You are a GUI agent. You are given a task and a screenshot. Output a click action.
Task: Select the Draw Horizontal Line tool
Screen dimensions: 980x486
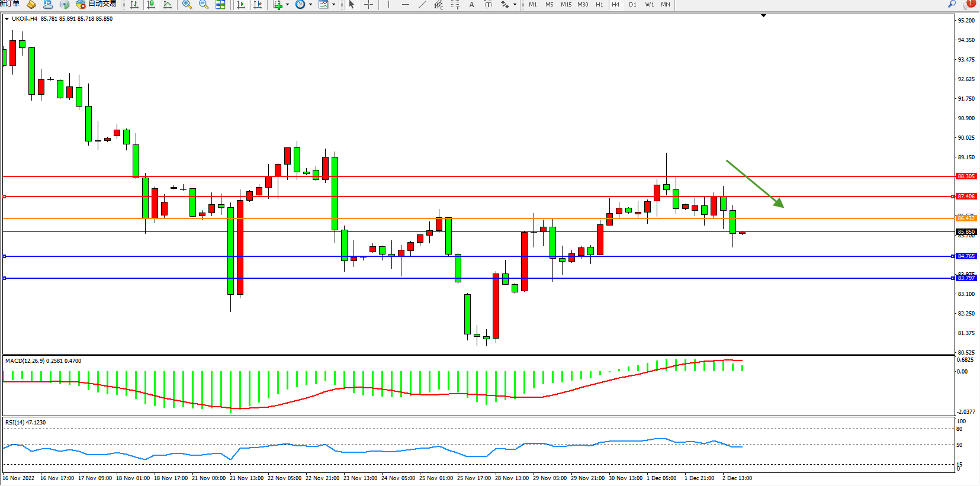click(x=405, y=5)
